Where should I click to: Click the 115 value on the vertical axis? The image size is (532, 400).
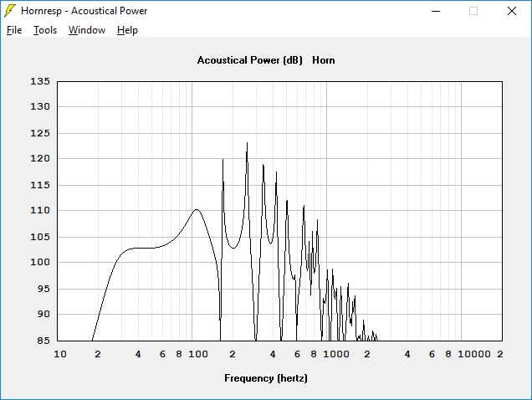[40, 185]
